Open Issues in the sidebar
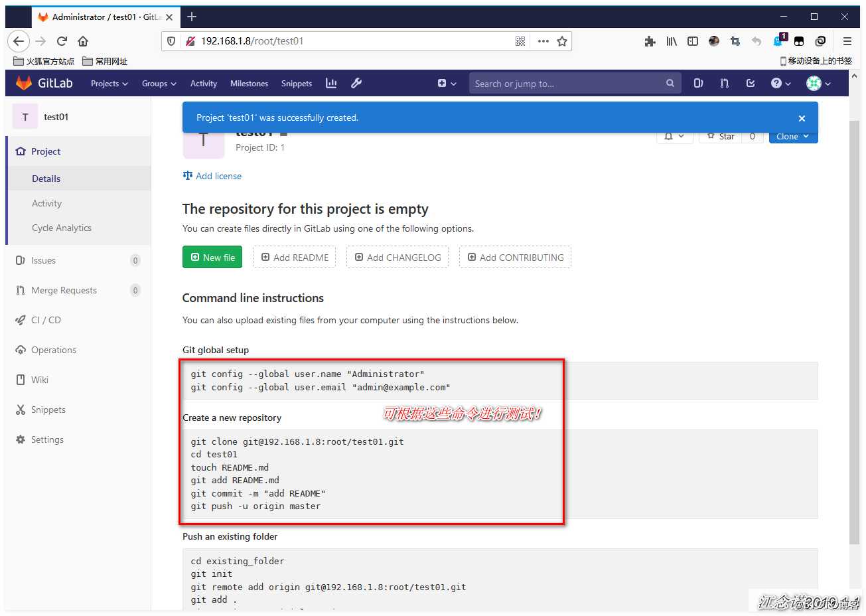Viewport: 866px width, 616px height. pos(78,260)
